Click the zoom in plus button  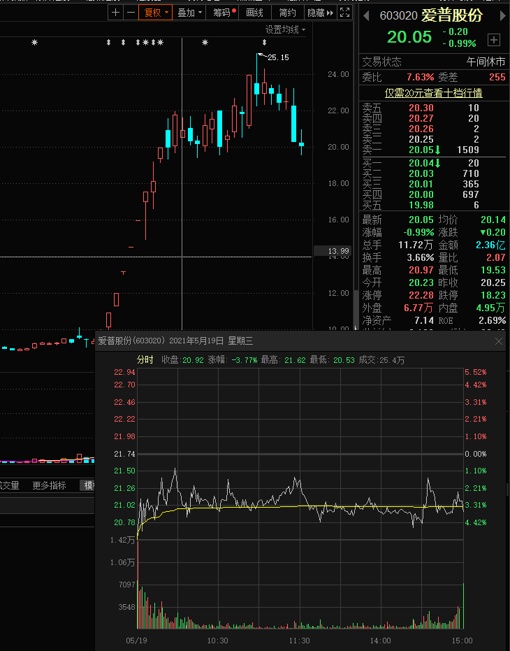pyautogui.click(x=115, y=12)
